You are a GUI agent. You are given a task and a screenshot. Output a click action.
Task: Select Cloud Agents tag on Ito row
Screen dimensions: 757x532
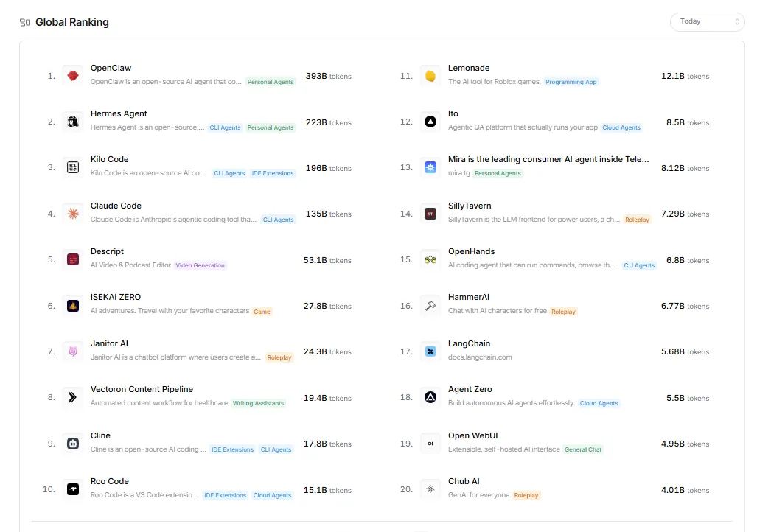[621, 127]
